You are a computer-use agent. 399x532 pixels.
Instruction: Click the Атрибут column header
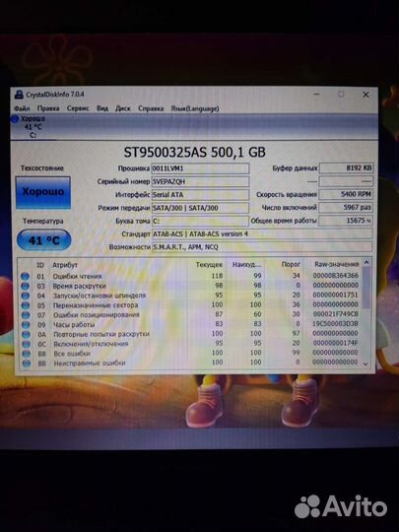tap(65, 265)
